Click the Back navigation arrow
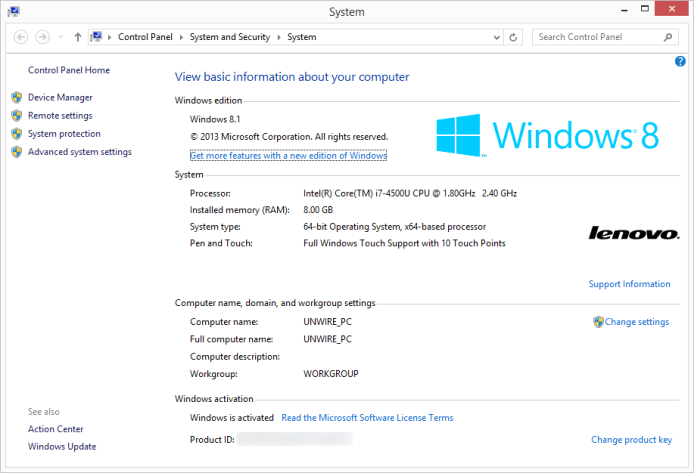 20,37
